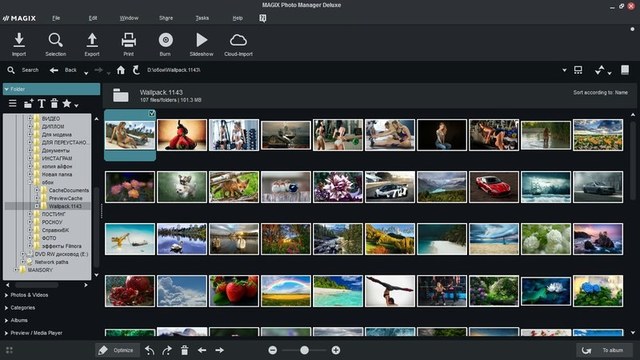The width and height of the screenshot is (640, 360).
Task: Refresh the current folder view
Action: 136,70
